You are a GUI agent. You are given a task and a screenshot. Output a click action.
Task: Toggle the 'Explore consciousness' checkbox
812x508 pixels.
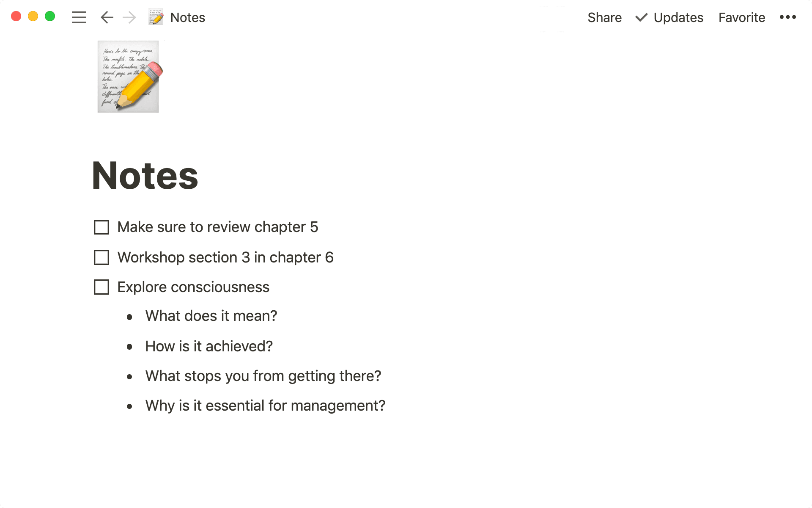tap(101, 287)
